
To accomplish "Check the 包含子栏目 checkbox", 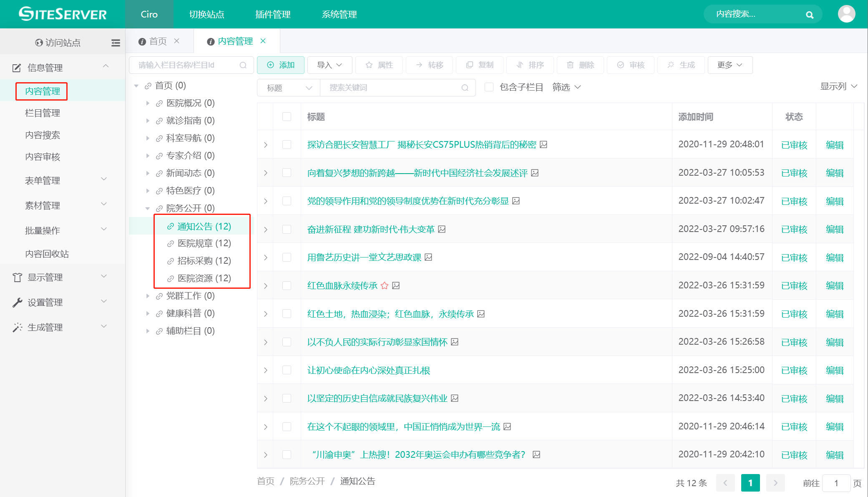I will pyautogui.click(x=489, y=87).
